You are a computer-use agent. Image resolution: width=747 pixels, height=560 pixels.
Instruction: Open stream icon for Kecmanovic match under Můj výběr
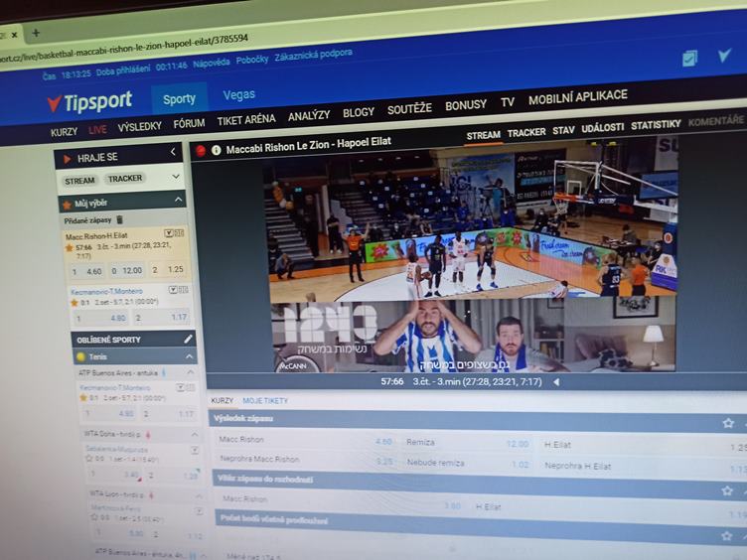click(173, 290)
